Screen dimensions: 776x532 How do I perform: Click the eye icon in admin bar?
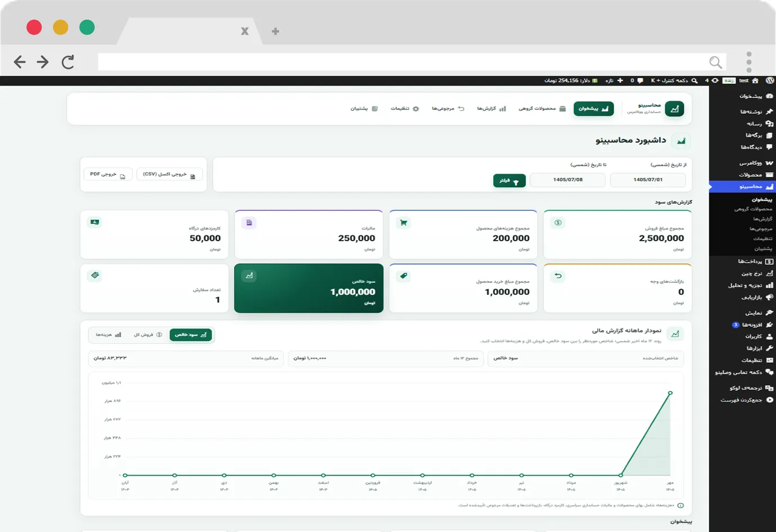[x=715, y=80]
